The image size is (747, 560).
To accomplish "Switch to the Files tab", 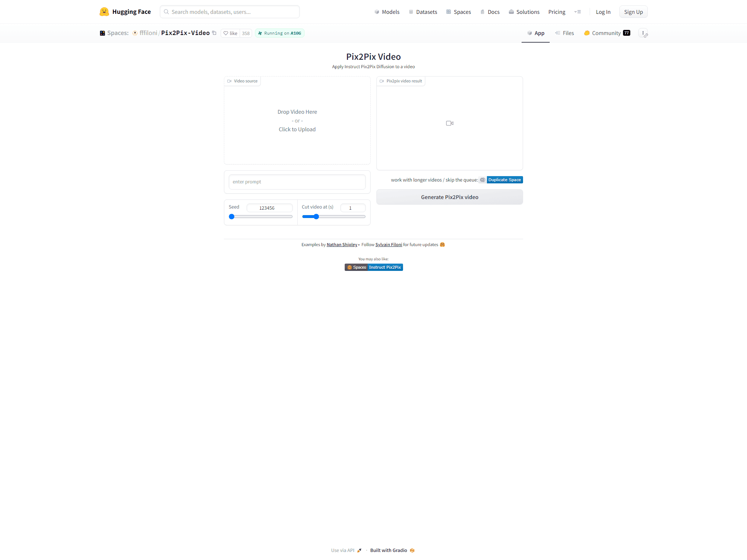I will (564, 33).
